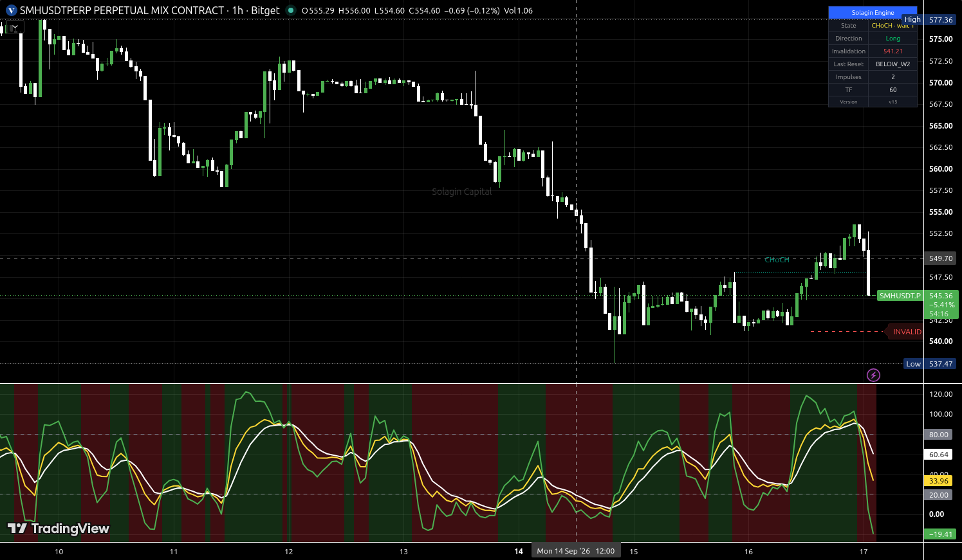The image size is (962, 560).
Task: Click the blue SMHUSDTPERP symbol logo
Action: [x=11, y=10]
